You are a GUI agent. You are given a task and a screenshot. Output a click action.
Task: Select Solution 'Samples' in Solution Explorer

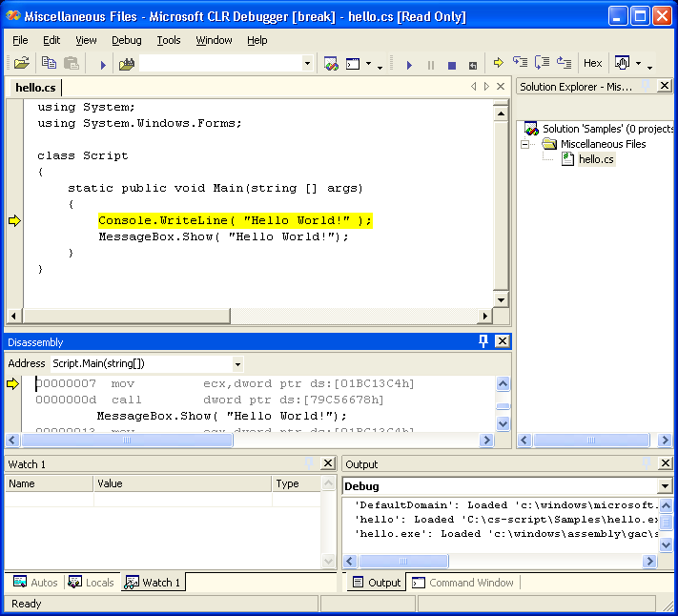(599, 129)
